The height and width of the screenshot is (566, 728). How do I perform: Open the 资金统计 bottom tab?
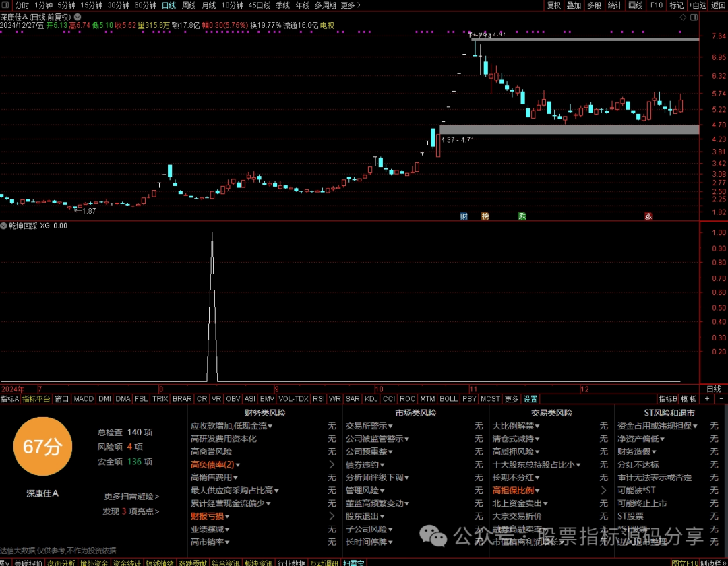tap(127, 563)
